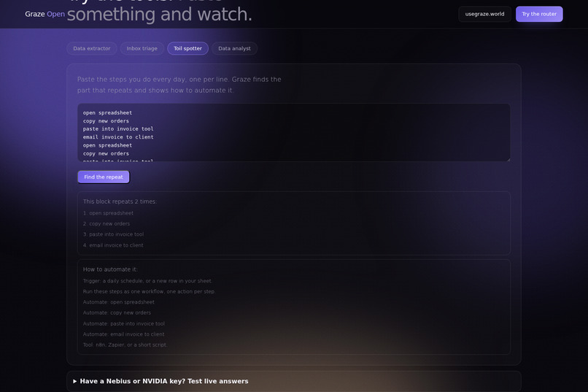Click the Graze Open logo
Viewport: 588px width, 392px height.
coord(45,14)
